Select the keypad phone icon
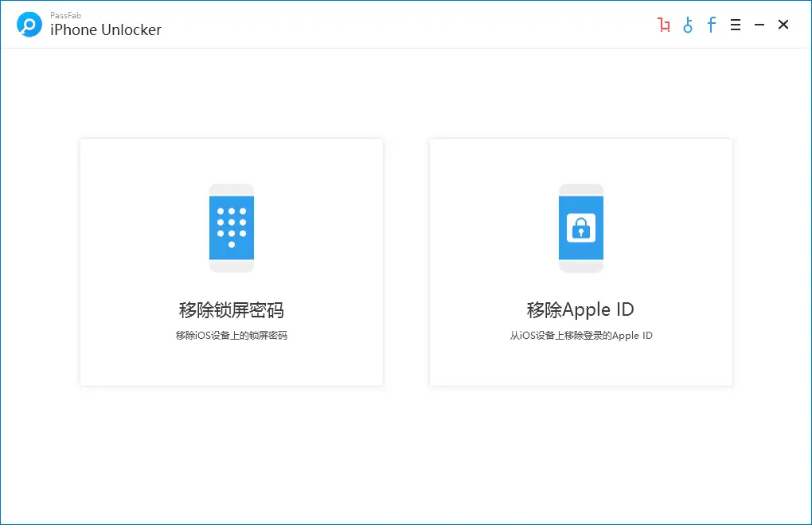This screenshot has width=812, height=525. point(232,228)
